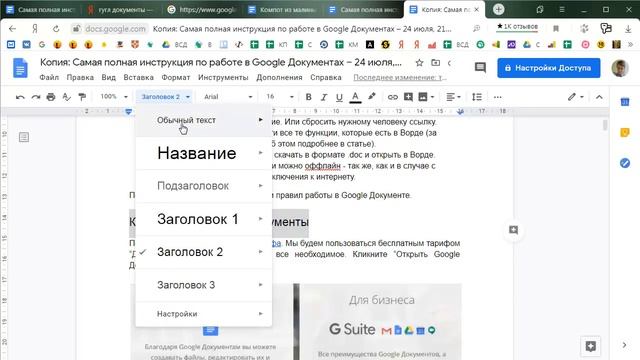Click the Redo arrow in toolbar
The width and height of the screenshot is (640, 360).
pyautogui.click(x=36, y=97)
